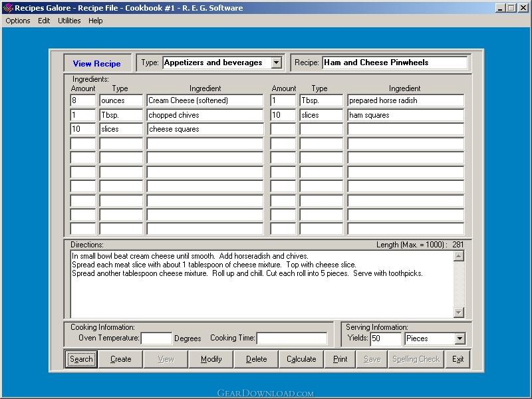Click the Spelling Check button
The width and height of the screenshot is (532, 399).
(416, 359)
